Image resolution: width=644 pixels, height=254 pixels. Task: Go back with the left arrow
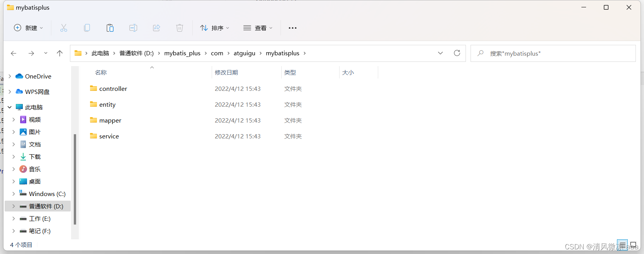pos(14,53)
